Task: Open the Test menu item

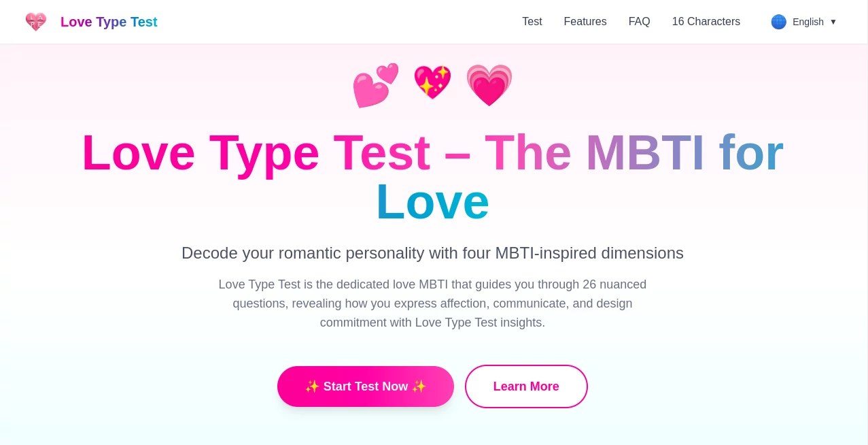Action: click(x=532, y=22)
